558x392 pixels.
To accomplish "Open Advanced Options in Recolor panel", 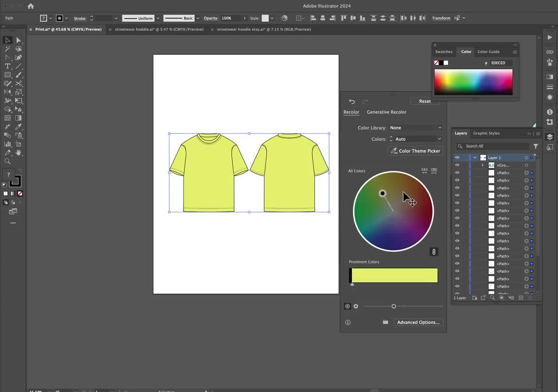I will [418, 322].
